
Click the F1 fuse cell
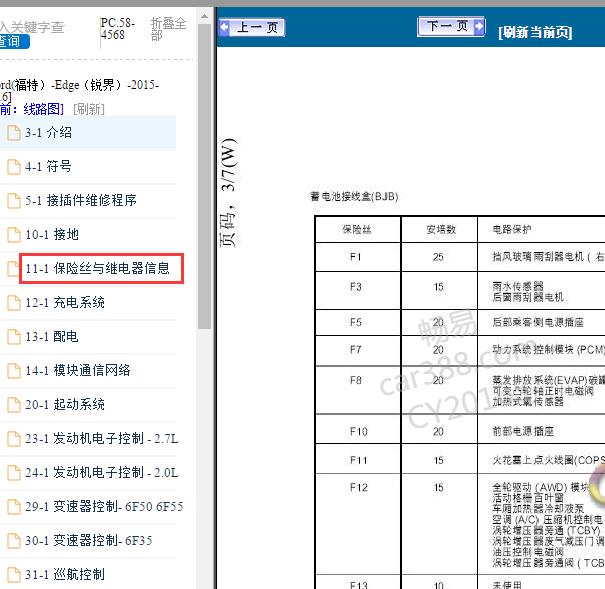(355, 257)
